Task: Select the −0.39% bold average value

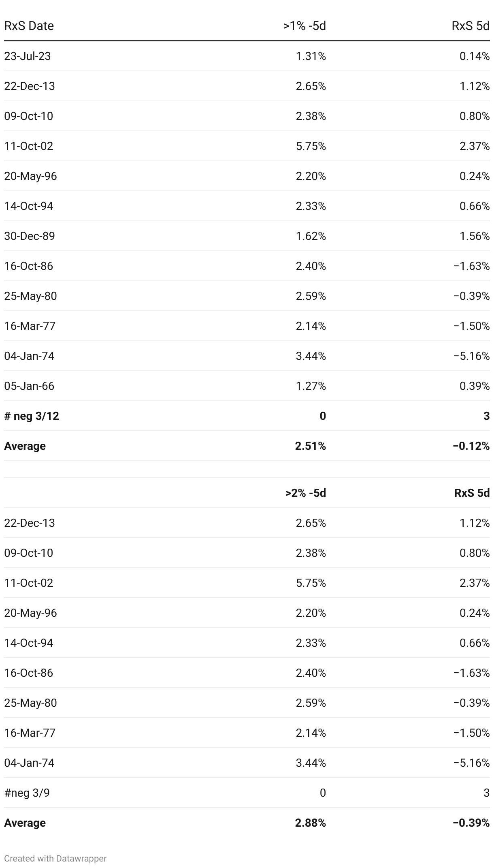Action: 471,823
